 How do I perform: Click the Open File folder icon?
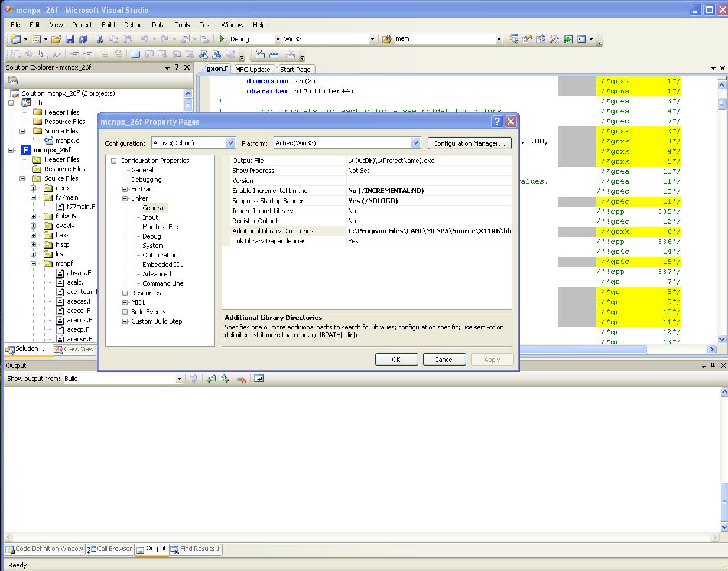point(56,39)
